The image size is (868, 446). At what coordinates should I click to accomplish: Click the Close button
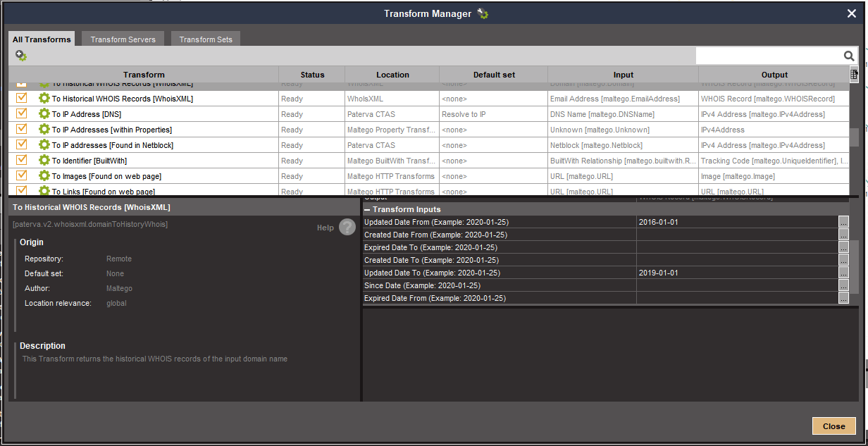(833, 426)
